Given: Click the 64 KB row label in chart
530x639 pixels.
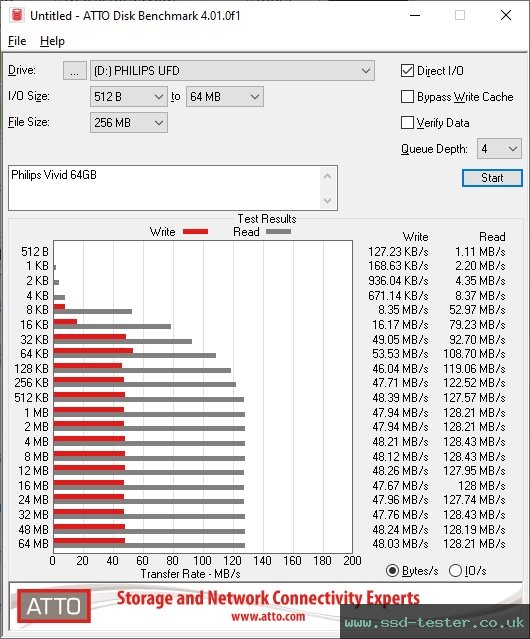Looking at the screenshot, I should click(x=34, y=354).
